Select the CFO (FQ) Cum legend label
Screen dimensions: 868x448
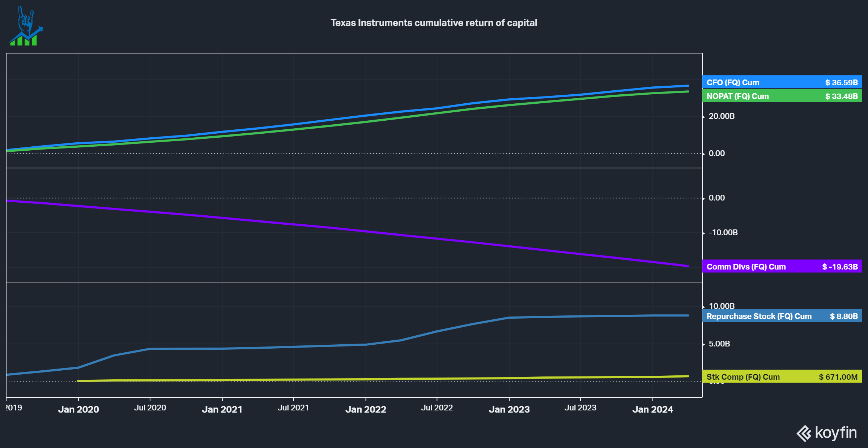(733, 82)
